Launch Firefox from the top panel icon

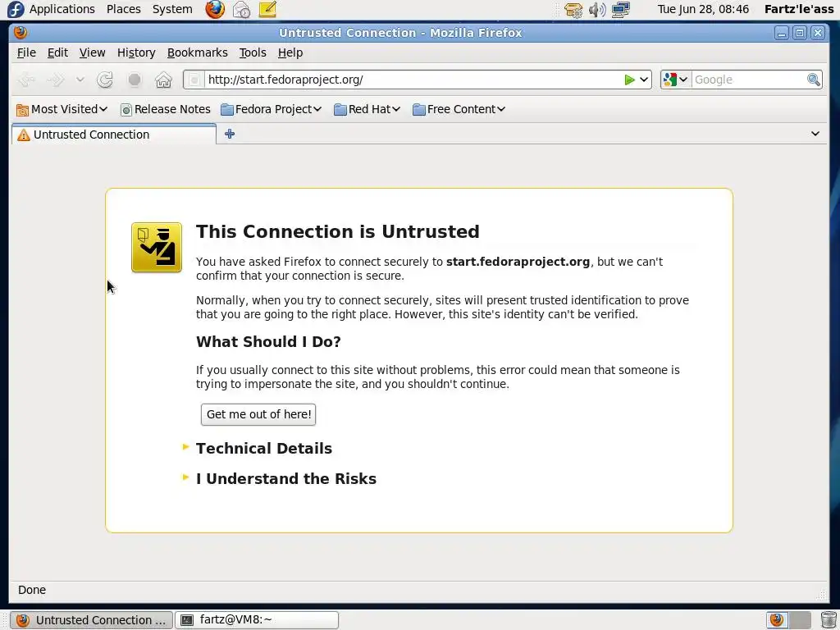pos(215,9)
